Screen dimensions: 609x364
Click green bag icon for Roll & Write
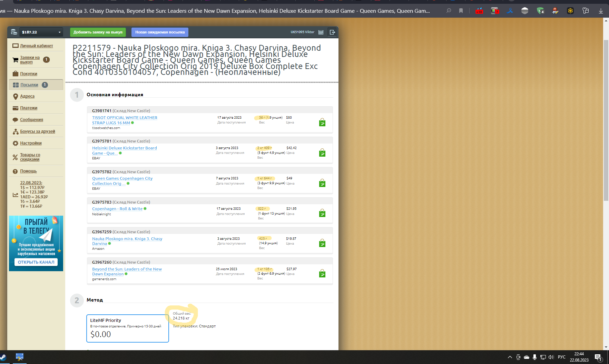tap(322, 213)
